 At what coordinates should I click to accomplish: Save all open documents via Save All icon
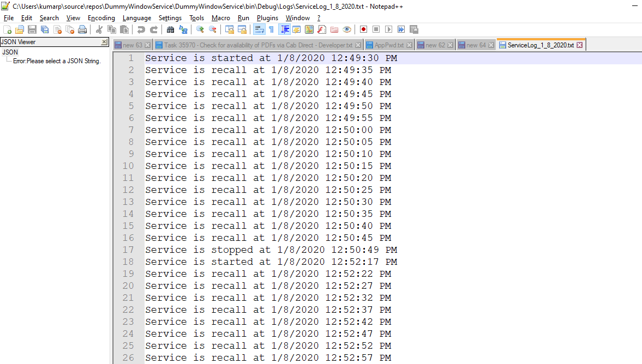(x=44, y=29)
